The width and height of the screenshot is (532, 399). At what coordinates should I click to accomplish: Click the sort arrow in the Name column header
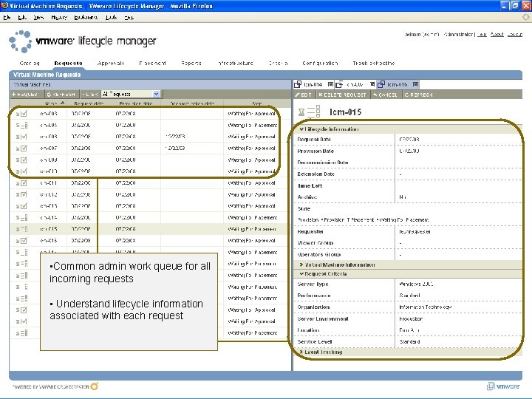(x=62, y=103)
